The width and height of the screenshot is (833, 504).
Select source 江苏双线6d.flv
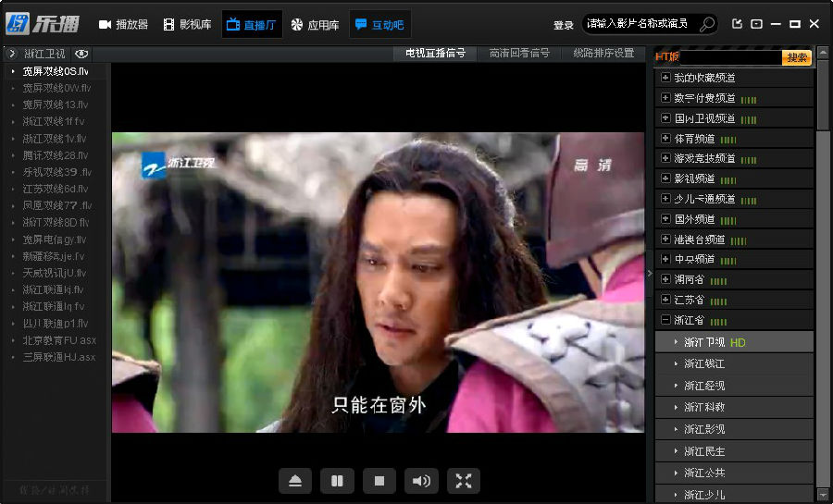(x=56, y=189)
